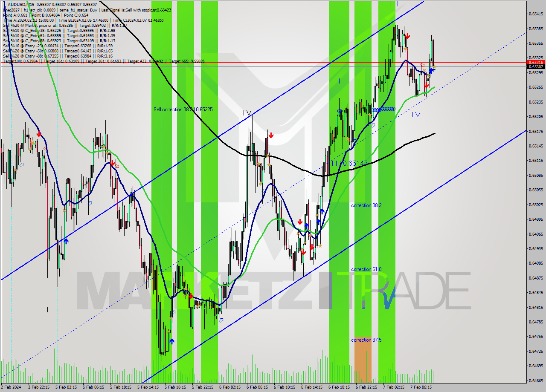Click the red sell arrow above the green average near 7 Feb 06:15

(426, 85)
